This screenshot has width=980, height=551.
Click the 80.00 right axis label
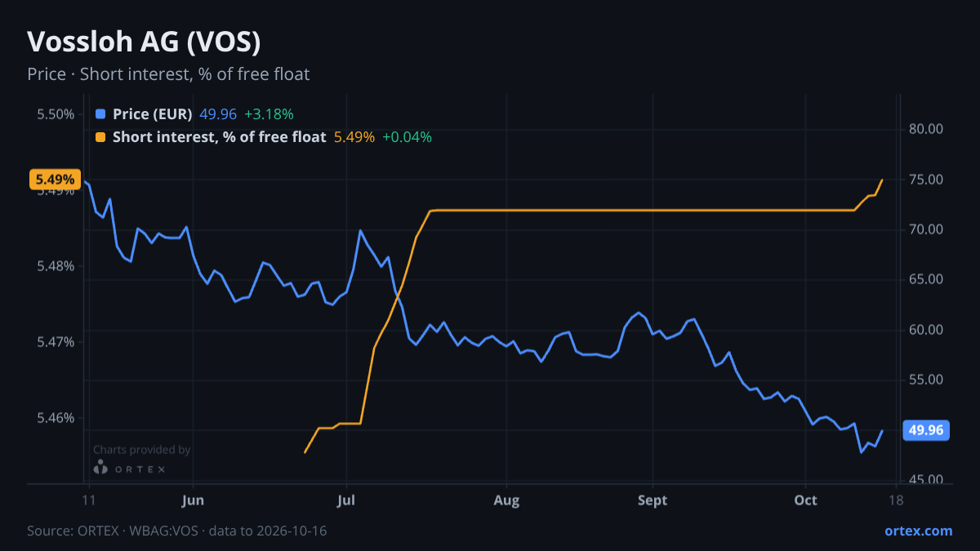pos(925,129)
